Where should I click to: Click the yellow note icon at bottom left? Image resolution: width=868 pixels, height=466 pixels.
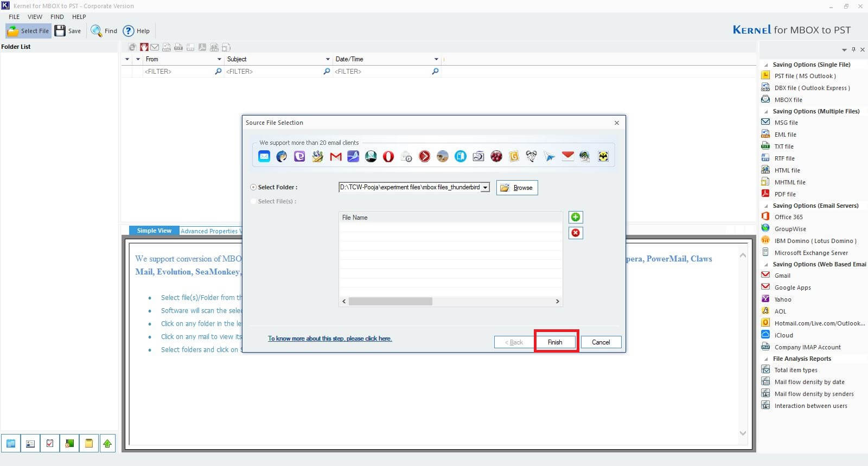click(x=88, y=444)
